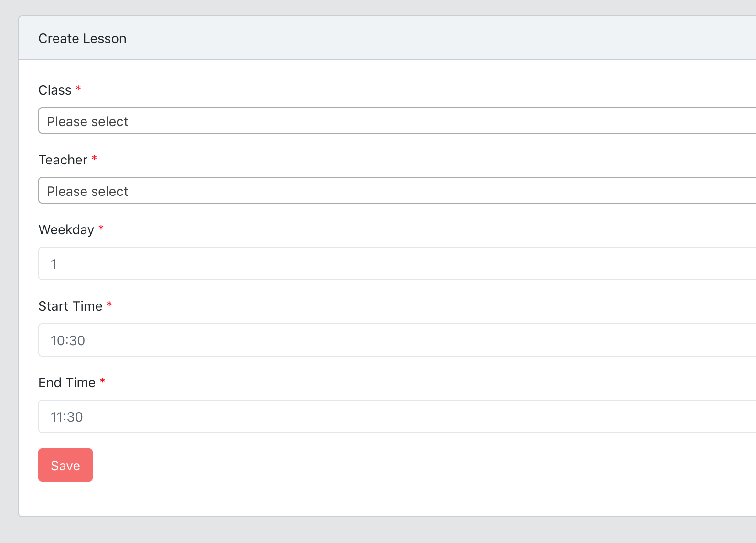Click the Teacher field label
This screenshot has height=543, width=756.
(63, 160)
